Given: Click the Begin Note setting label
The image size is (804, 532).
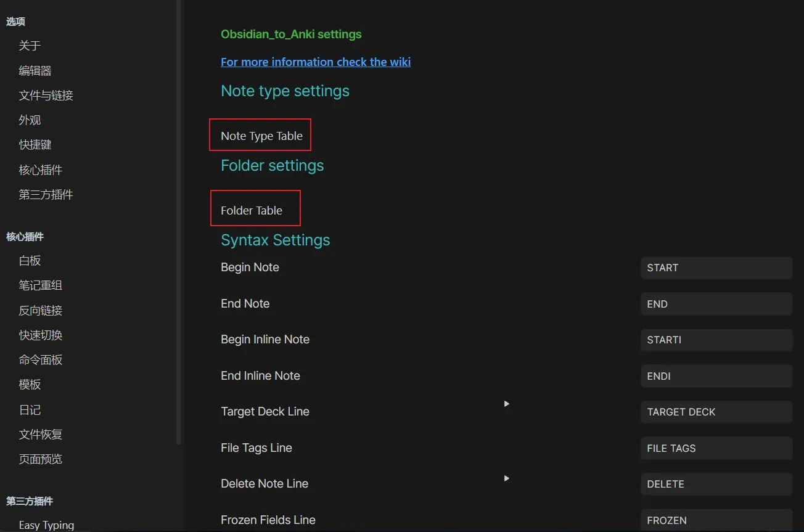Looking at the screenshot, I should click(250, 267).
